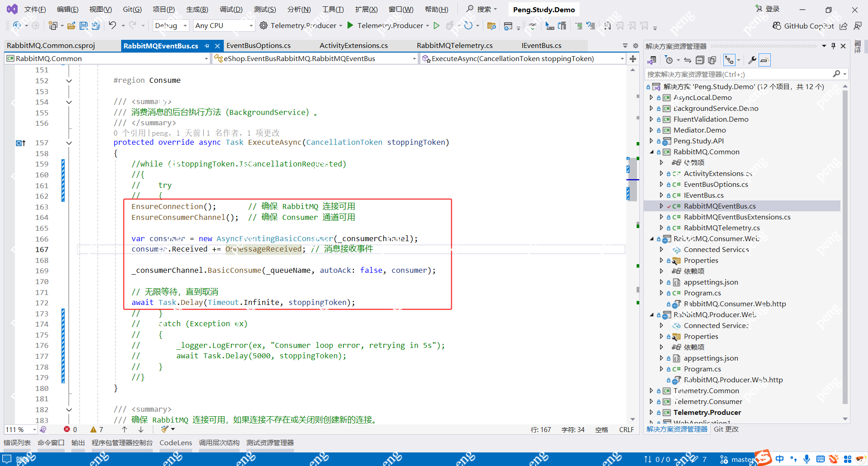This screenshot has height=466, width=868.
Task: Open the ExecuteAsync member navigation dropdown
Action: (523, 59)
